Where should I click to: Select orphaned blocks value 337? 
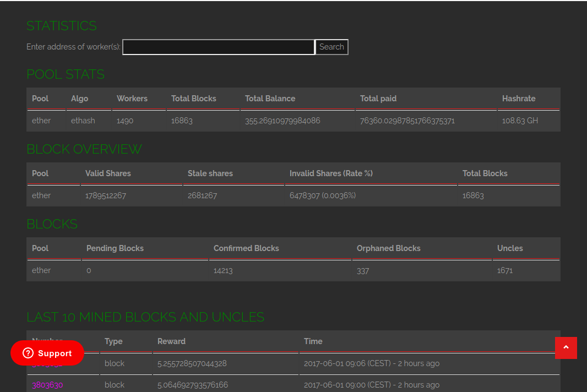click(x=363, y=270)
